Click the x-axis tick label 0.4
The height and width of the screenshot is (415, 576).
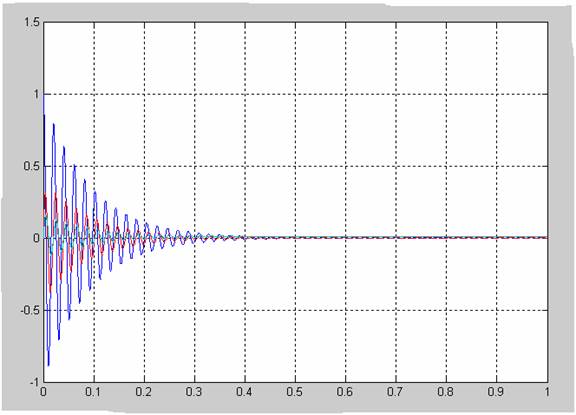(244, 392)
